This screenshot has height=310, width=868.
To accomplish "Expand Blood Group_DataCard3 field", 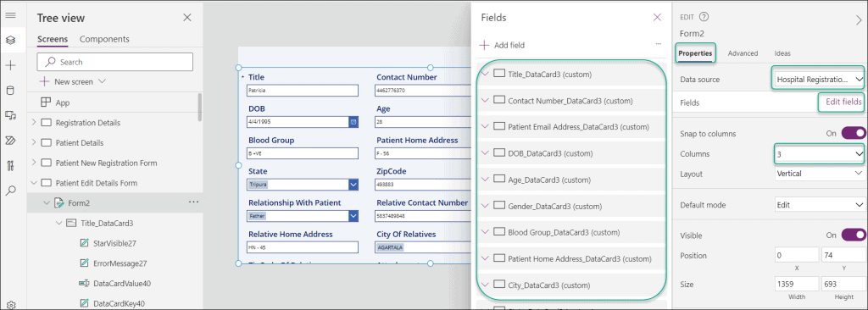I will 486,232.
